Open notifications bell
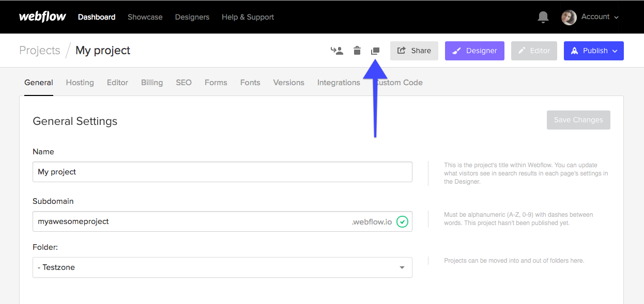Viewport: 644px width, 304px height. coord(543,17)
